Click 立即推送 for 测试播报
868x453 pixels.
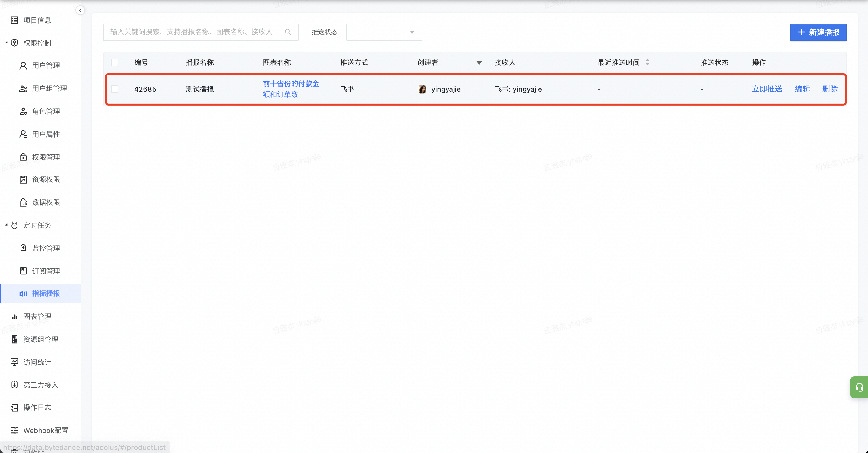(x=767, y=89)
